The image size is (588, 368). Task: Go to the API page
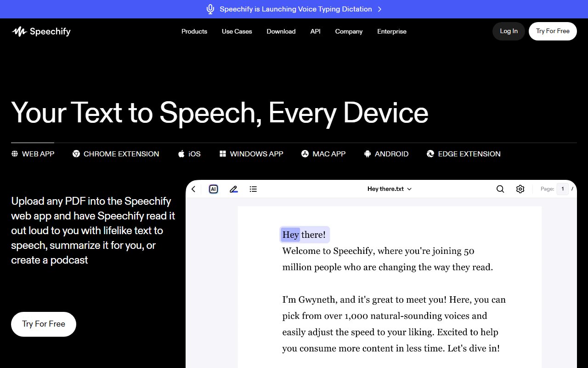click(316, 31)
